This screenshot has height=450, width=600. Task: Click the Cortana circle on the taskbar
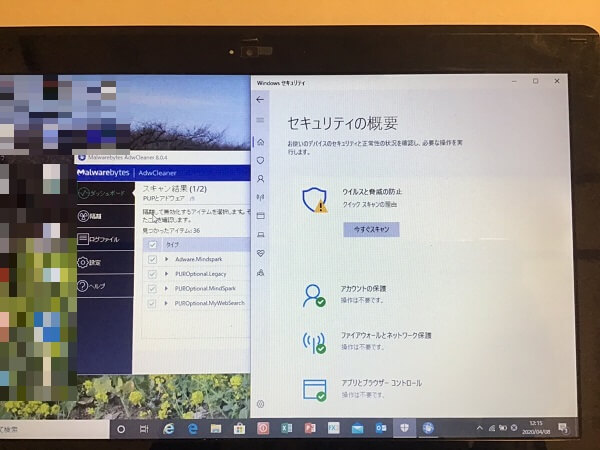pos(121,429)
